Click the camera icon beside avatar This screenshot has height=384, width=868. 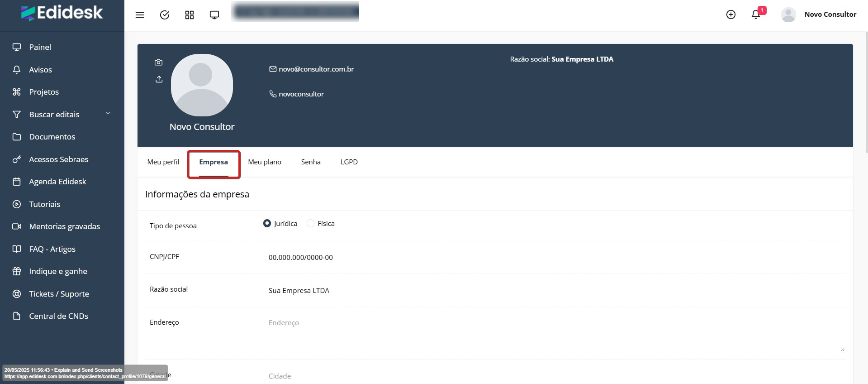click(x=158, y=62)
